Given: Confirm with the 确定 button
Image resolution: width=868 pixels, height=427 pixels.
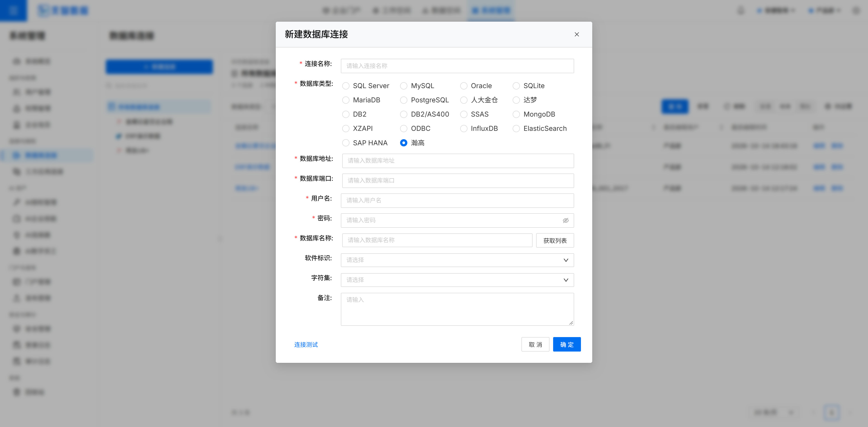Looking at the screenshot, I should click(566, 345).
